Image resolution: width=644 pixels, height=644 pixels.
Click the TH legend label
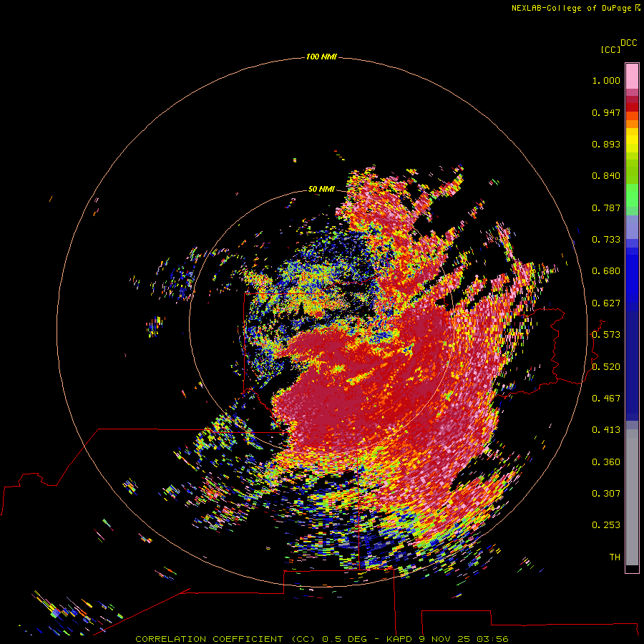point(615,557)
